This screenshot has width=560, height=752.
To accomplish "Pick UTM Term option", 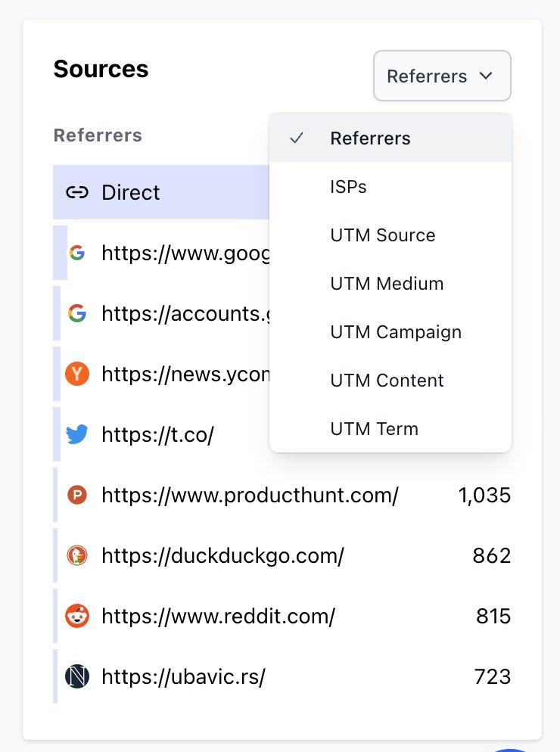I will pyautogui.click(x=390, y=429).
